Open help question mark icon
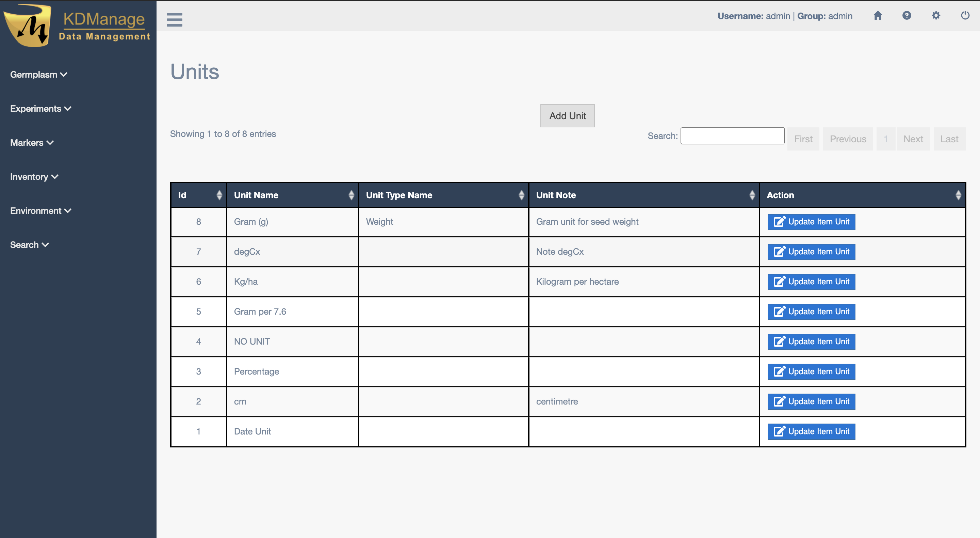The width and height of the screenshot is (980, 538). click(x=906, y=16)
